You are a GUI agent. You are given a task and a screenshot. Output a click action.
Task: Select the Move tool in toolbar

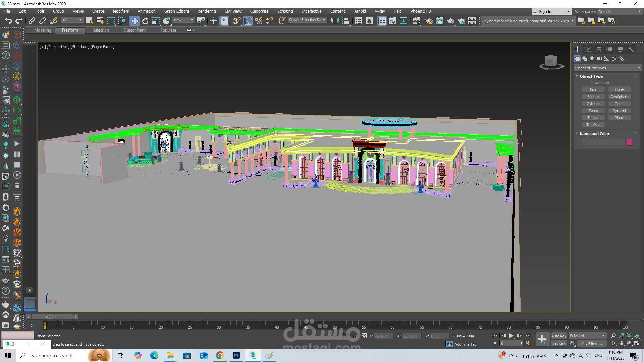click(134, 21)
